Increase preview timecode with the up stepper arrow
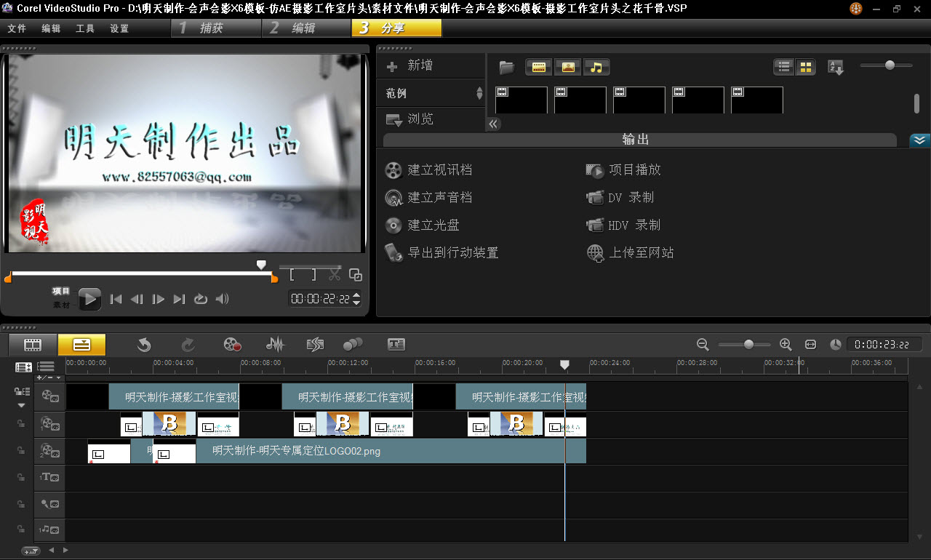Screen dimensions: 931x560 point(356,295)
